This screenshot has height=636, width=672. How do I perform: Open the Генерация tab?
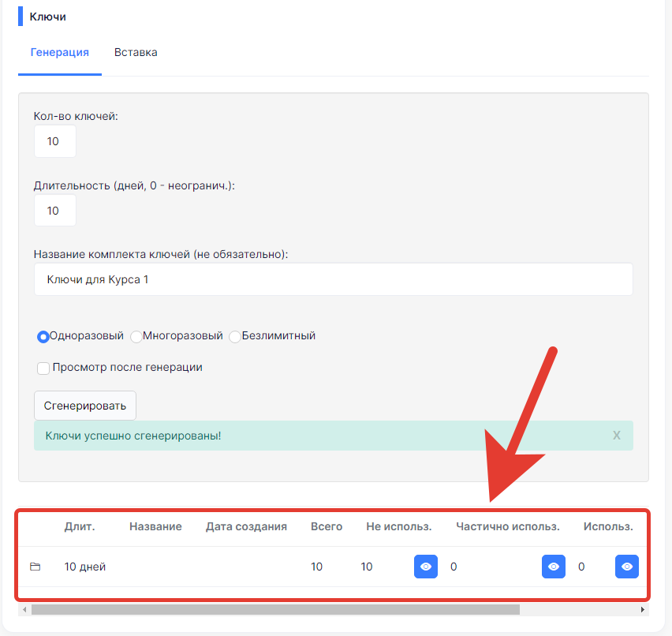pos(60,52)
